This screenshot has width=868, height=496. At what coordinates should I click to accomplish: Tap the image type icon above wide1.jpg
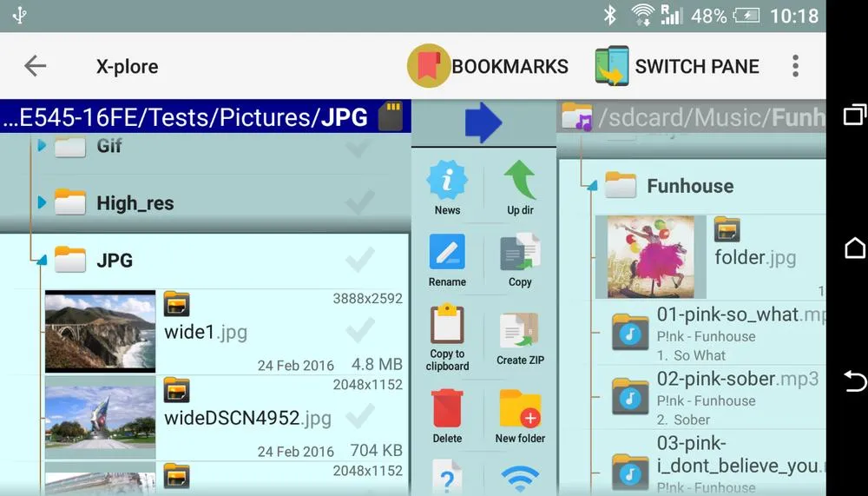point(176,304)
